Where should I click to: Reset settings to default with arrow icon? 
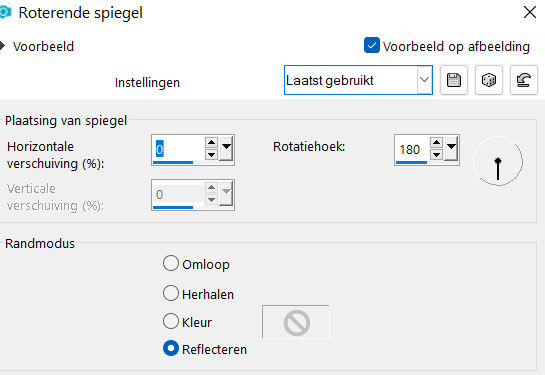pyautogui.click(x=523, y=80)
